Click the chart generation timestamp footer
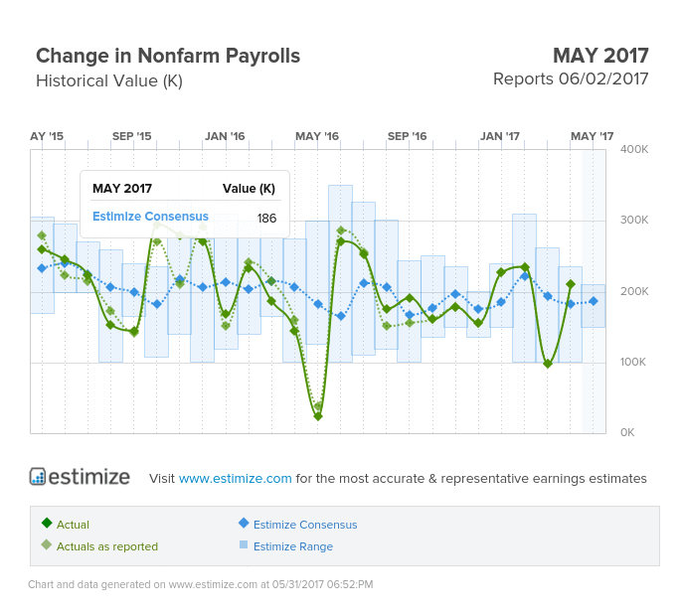 click(x=200, y=584)
